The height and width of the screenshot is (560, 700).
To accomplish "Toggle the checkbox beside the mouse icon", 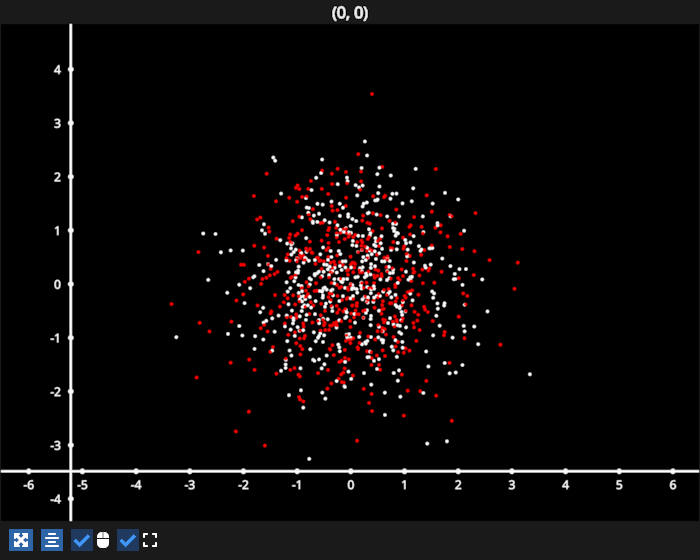I will click(82, 540).
